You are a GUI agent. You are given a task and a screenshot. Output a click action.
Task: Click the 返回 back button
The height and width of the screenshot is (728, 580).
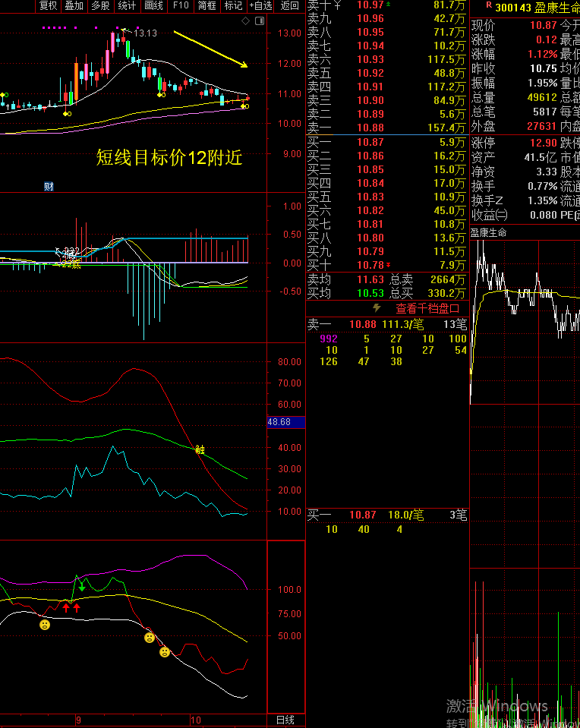tap(290, 6)
